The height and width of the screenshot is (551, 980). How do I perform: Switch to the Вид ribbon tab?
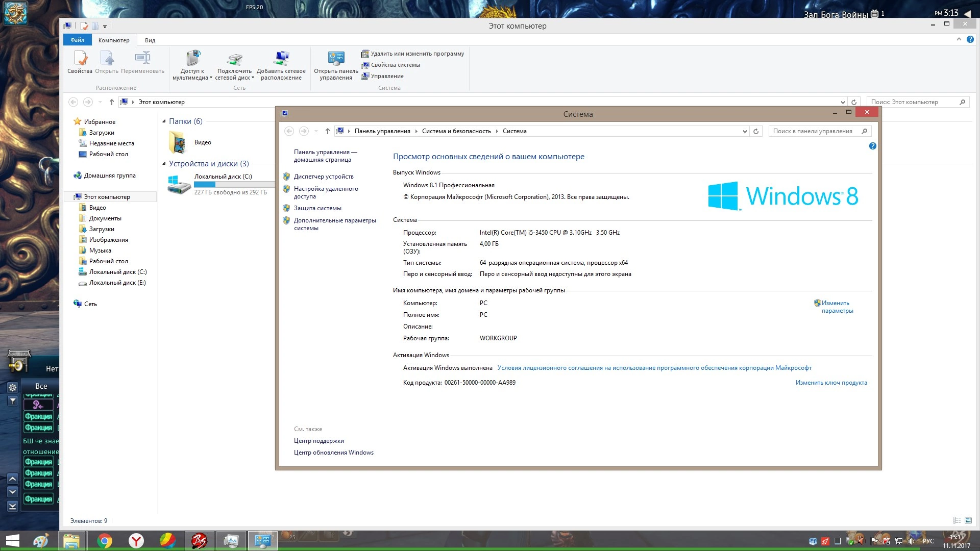point(150,40)
